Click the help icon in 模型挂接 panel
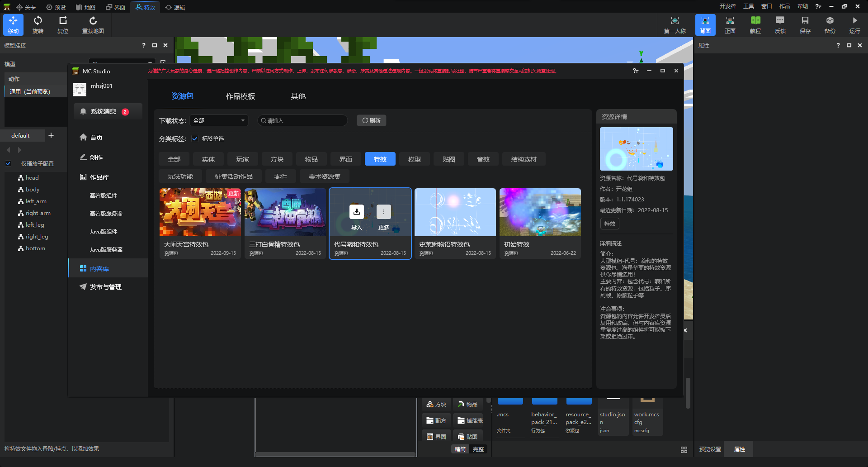The height and width of the screenshot is (467, 868). tap(144, 45)
